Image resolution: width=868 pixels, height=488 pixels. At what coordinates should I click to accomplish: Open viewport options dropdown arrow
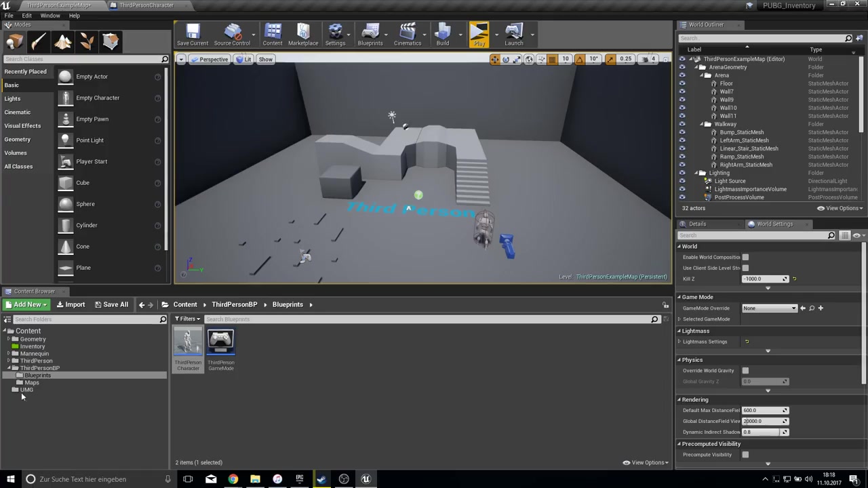coord(181,60)
